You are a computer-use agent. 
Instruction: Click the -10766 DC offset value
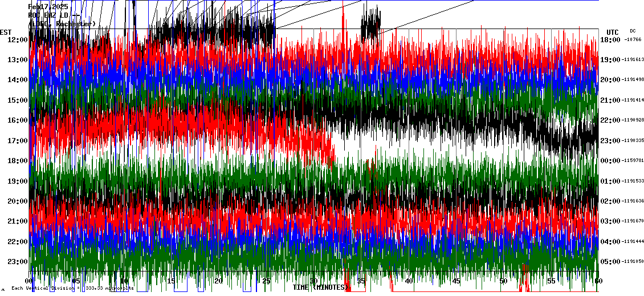coord(633,39)
